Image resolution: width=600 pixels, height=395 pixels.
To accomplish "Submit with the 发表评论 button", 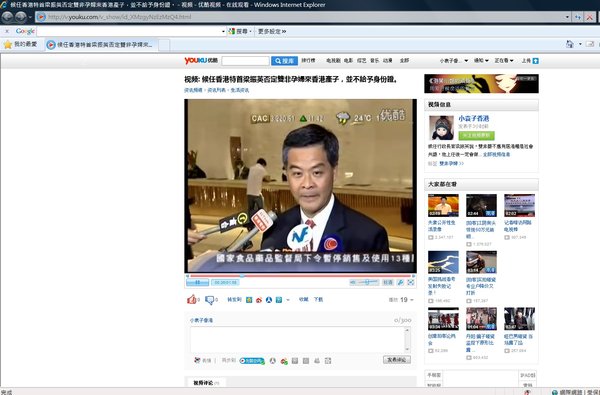I will point(397,360).
